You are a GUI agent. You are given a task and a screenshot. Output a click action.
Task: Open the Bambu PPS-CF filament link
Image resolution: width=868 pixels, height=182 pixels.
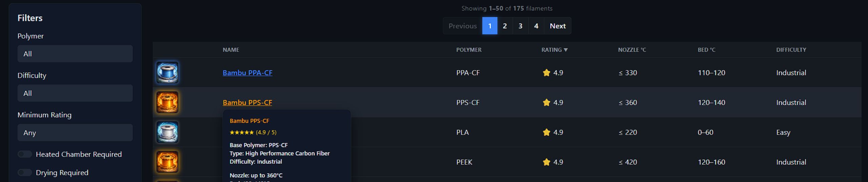pos(248,103)
